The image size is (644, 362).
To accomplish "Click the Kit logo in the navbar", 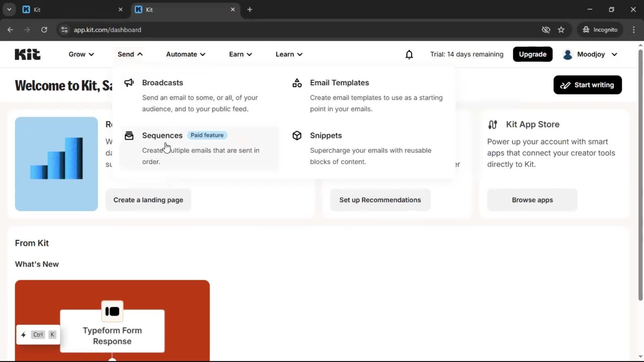I will (27, 54).
